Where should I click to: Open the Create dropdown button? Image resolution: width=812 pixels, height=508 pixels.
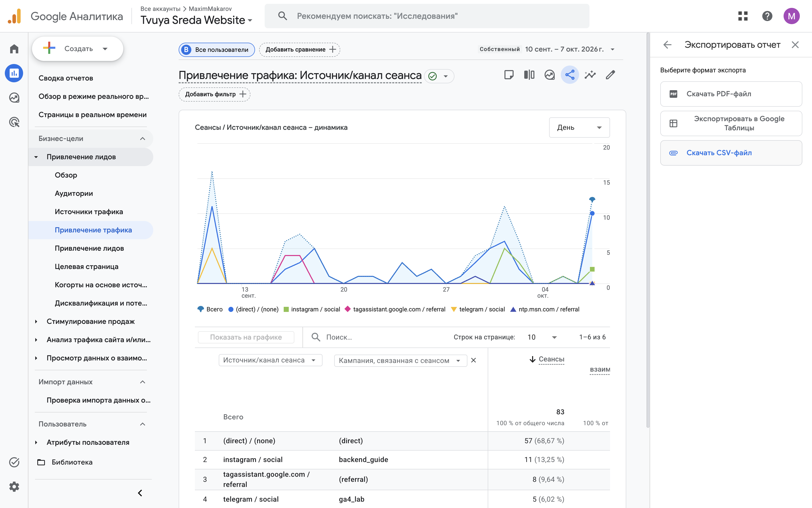(x=77, y=49)
